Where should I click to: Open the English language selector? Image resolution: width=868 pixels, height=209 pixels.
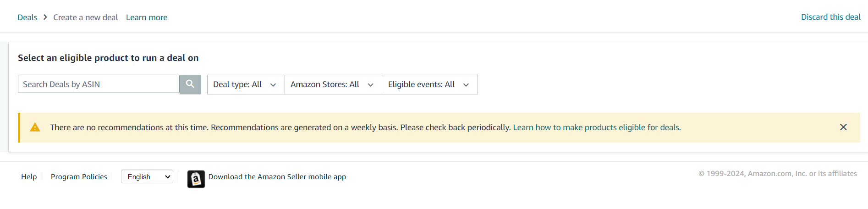click(x=147, y=176)
